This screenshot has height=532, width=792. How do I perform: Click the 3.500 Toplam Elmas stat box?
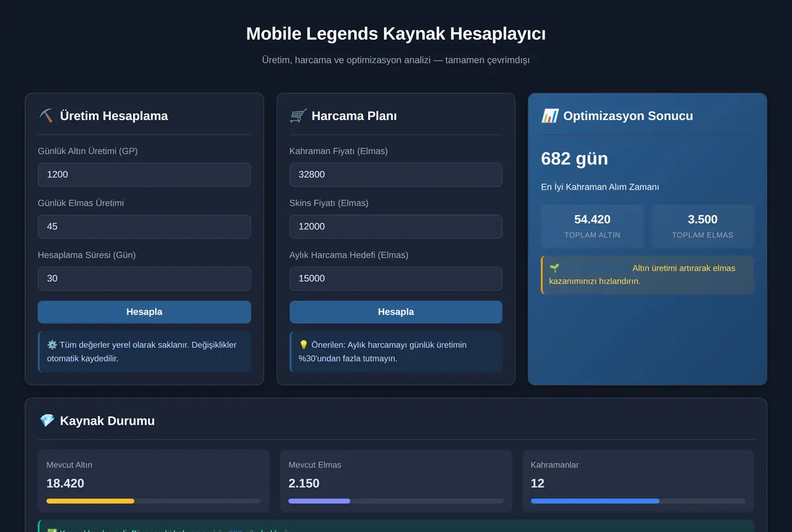(x=703, y=226)
